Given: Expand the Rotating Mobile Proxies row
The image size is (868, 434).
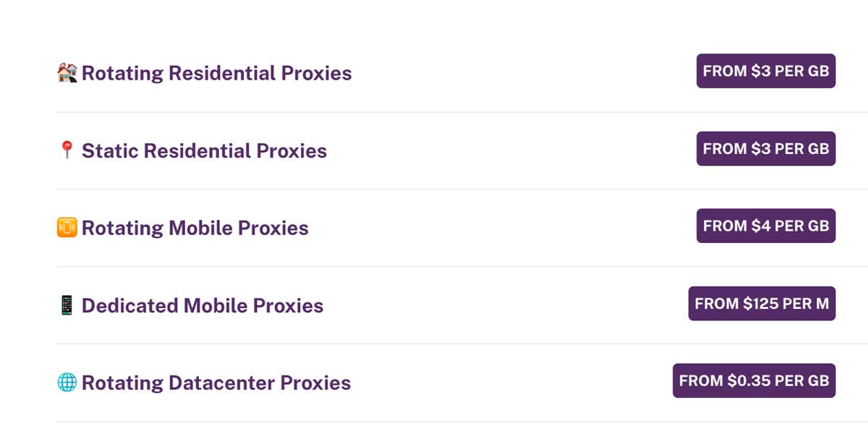Looking at the screenshot, I should point(506,228).
